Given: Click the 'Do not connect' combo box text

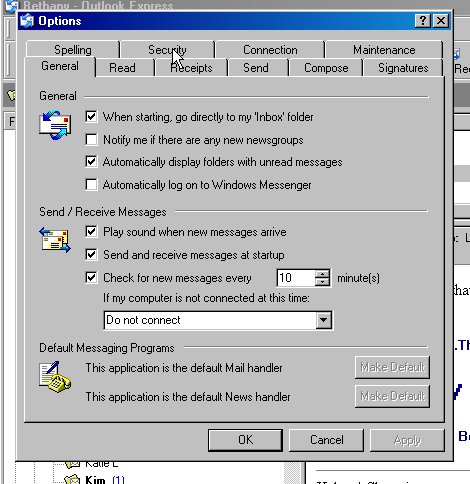Looking at the screenshot, I should click(x=210, y=320).
